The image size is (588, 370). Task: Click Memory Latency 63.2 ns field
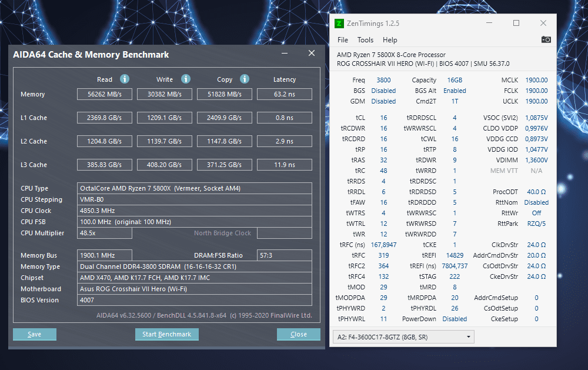pos(285,94)
